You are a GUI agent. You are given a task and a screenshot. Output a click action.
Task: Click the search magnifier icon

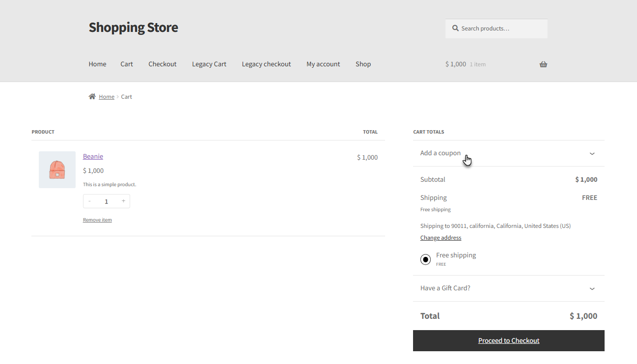point(455,28)
